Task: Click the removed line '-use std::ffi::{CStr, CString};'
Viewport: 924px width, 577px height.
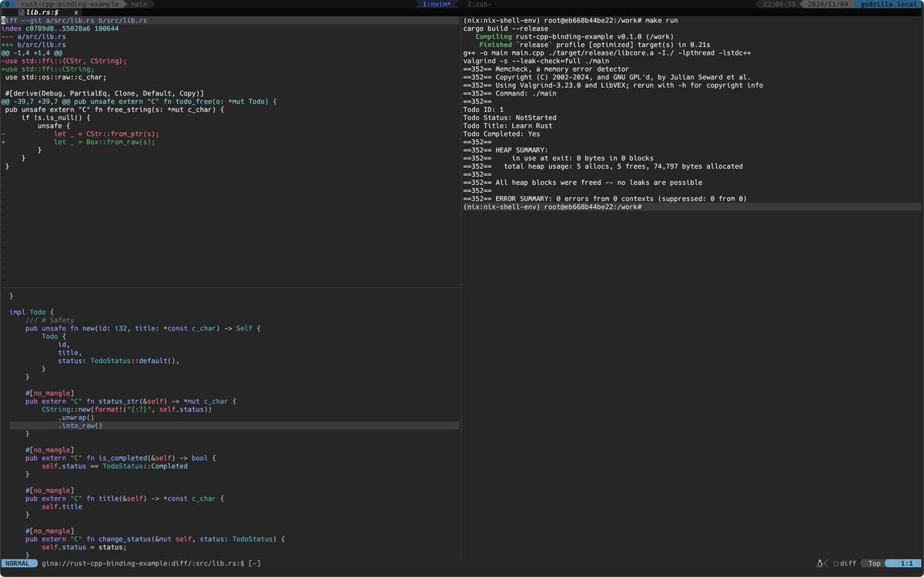Action: (65, 61)
